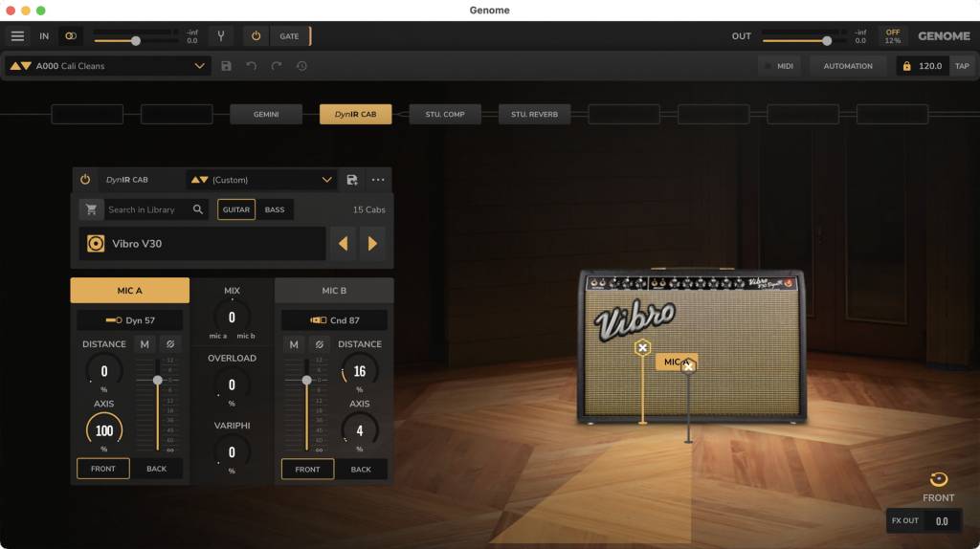Open the three-dots more options menu
This screenshot has width=980, height=549.
click(378, 180)
